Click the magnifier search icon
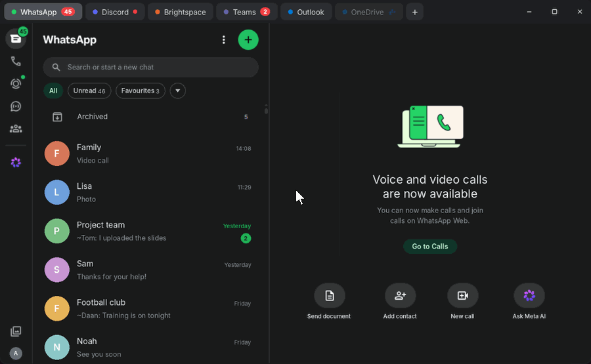This screenshot has width=591, height=364. pyautogui.click(x=56, y=68)
